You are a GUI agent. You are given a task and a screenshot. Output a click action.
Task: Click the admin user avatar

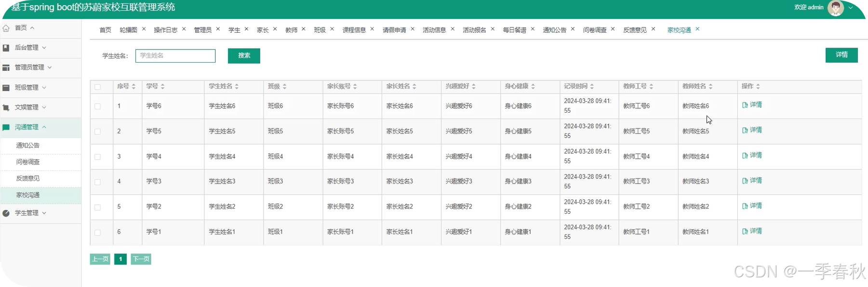[836, 8]
